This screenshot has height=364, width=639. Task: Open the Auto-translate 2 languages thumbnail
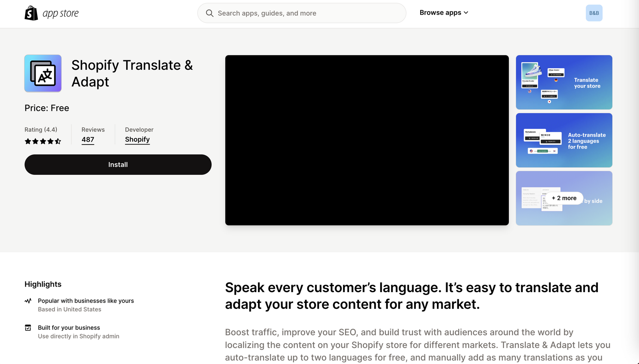pyautogui.click(x=564, y=140)
